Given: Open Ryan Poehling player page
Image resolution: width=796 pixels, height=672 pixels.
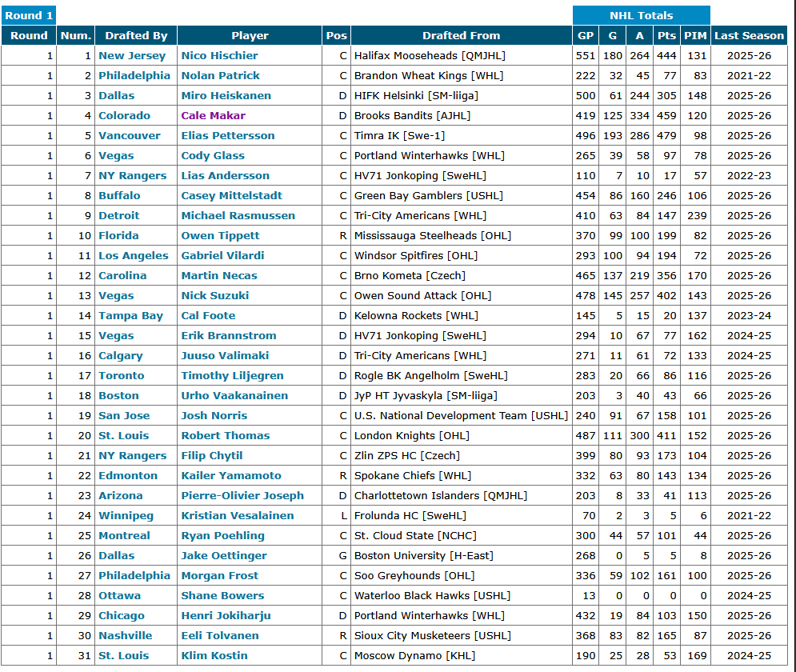Looking at the screenshot, I should [x=223, y=535].
